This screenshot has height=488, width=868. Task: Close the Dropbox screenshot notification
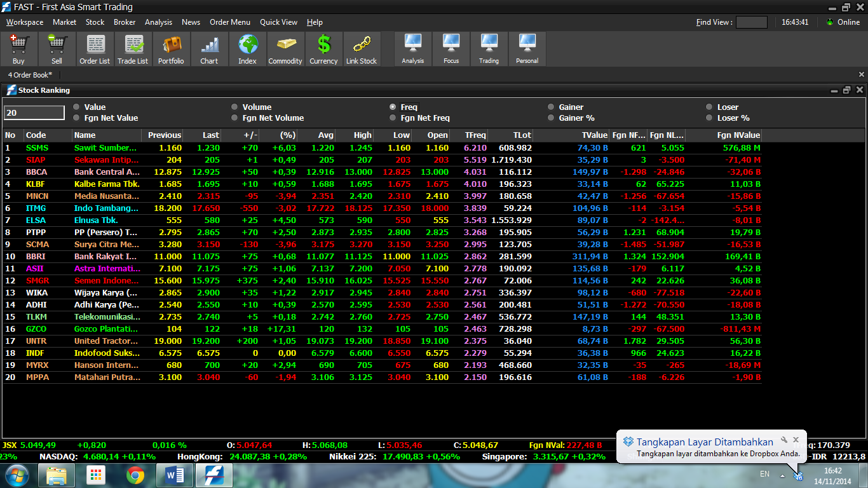796,440
